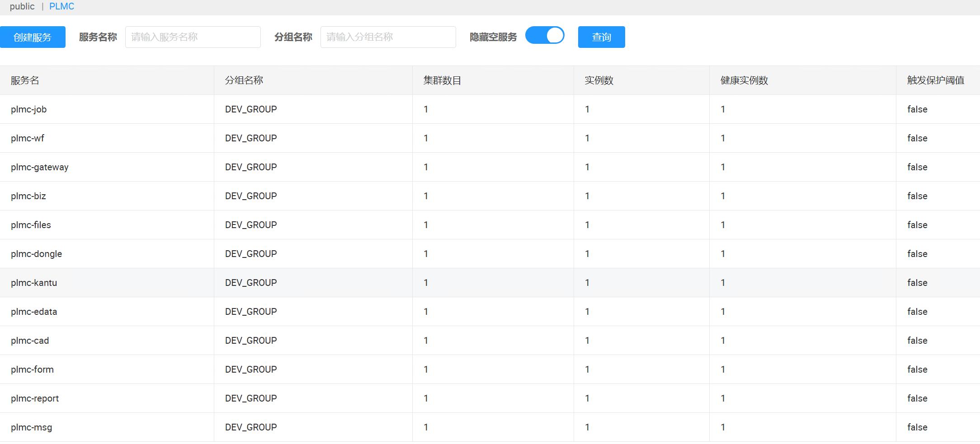Image resolution: width=980 pixels, height=444 pixels.
Task: Click the 查询 search button
Action: click(x=601, y=37)
